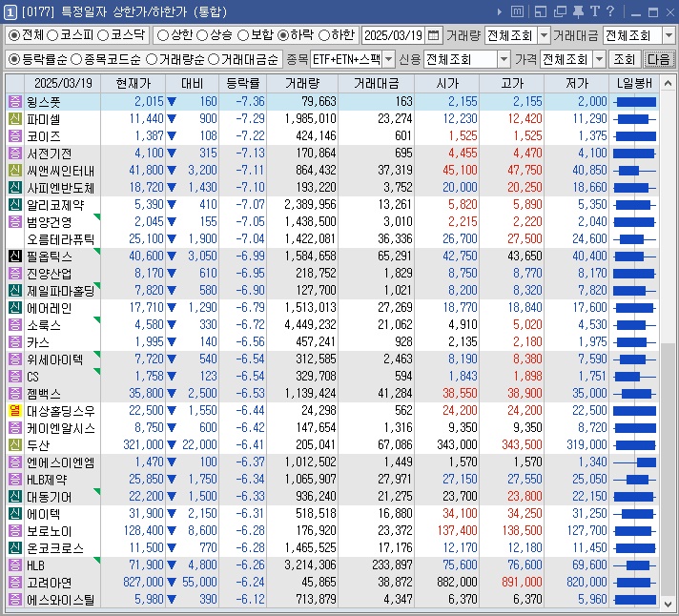679x616 pixels.
Task: Select the 코스피 radio button
Action: pyautogui.click(x=52, y=35)
